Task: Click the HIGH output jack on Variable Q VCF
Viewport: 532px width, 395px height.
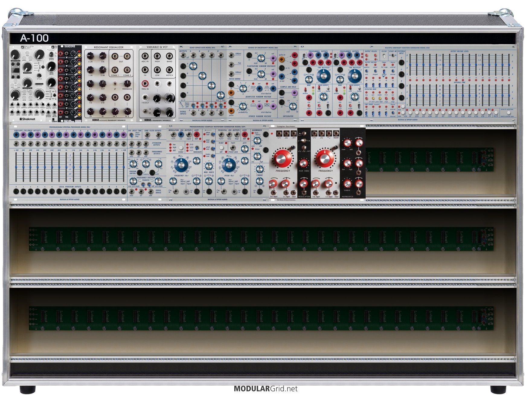Action: click(157, 56)
